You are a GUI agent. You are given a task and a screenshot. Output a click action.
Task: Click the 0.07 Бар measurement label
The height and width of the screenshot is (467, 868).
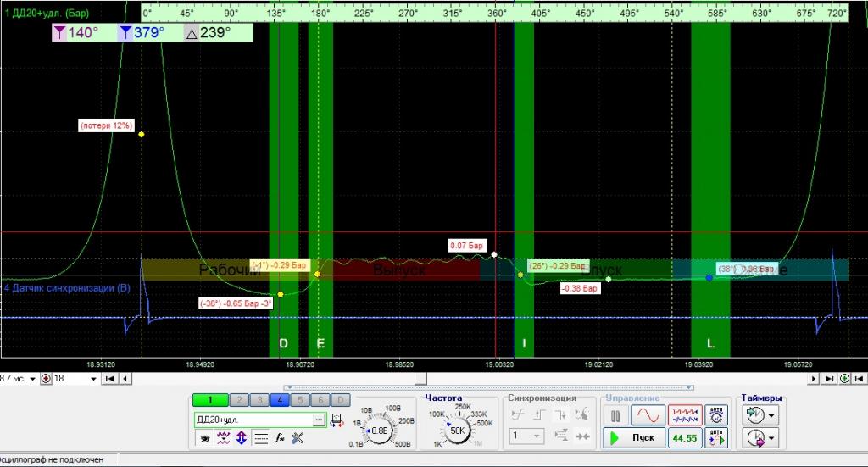[x=467, y=246]
